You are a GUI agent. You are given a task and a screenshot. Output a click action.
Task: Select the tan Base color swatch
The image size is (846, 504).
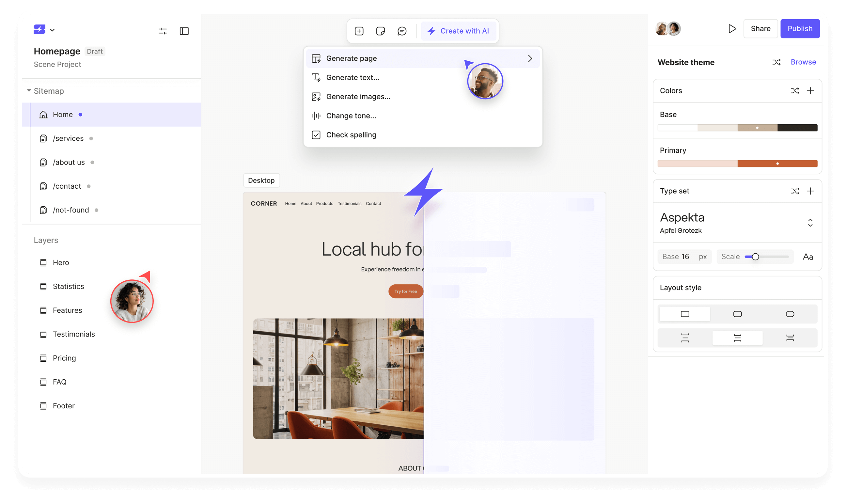point(757,128)
